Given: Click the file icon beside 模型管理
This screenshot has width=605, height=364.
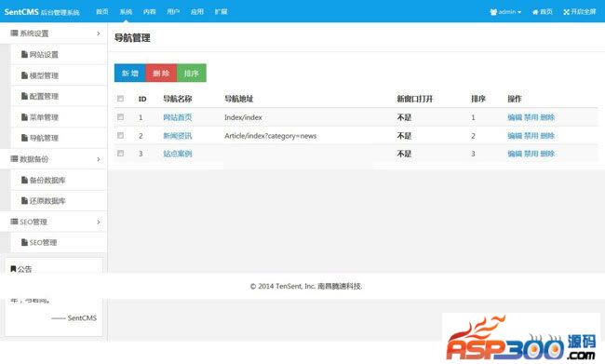Looking at the screenshot, I should coord(24,75).
